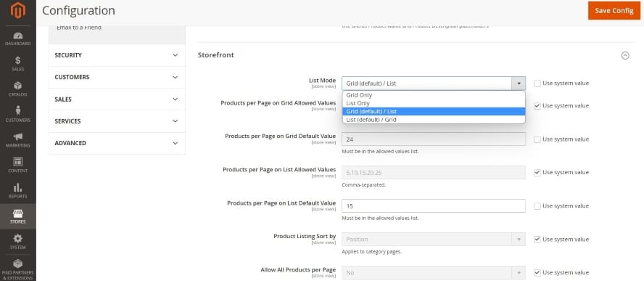Open the Stores storefront menu
644x281 pixels.
[x=17, y=216]
